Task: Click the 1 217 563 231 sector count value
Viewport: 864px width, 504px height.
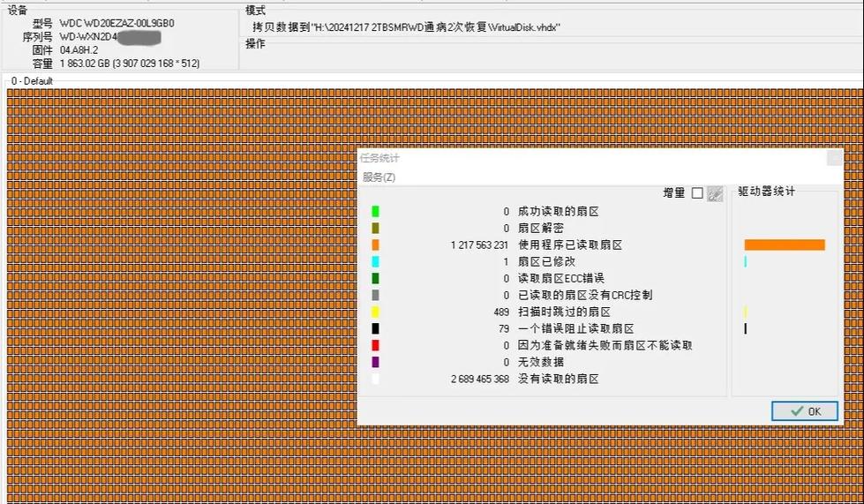Action: coord(479,245)
